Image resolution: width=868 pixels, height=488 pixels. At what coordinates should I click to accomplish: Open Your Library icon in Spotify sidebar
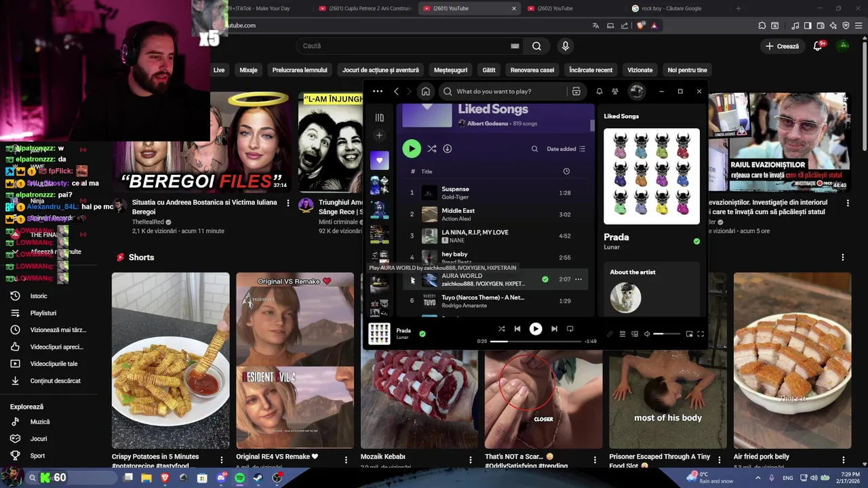tap(379, 118)
